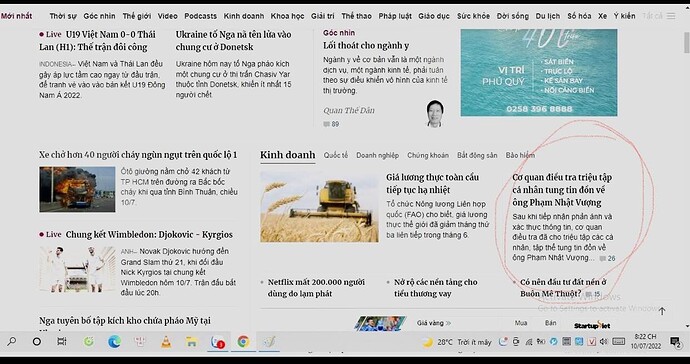Open File Explorer folder icon in taskbar

191,342
